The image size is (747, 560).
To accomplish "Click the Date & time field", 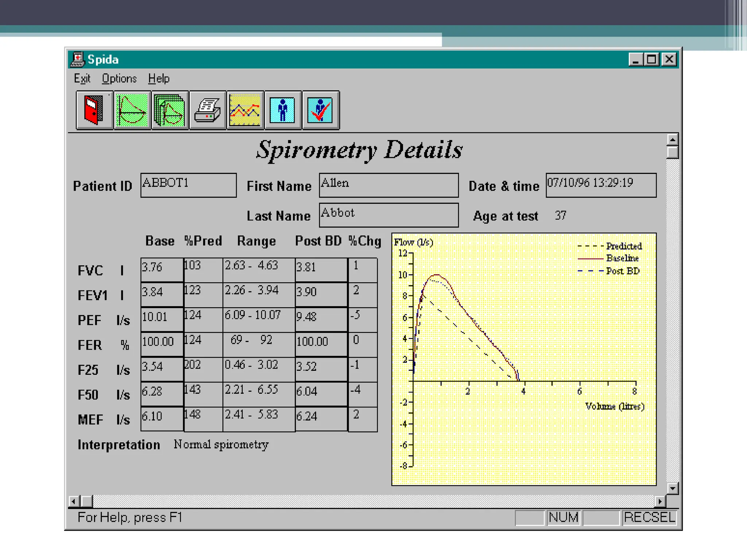I will [x=601, y=185].
